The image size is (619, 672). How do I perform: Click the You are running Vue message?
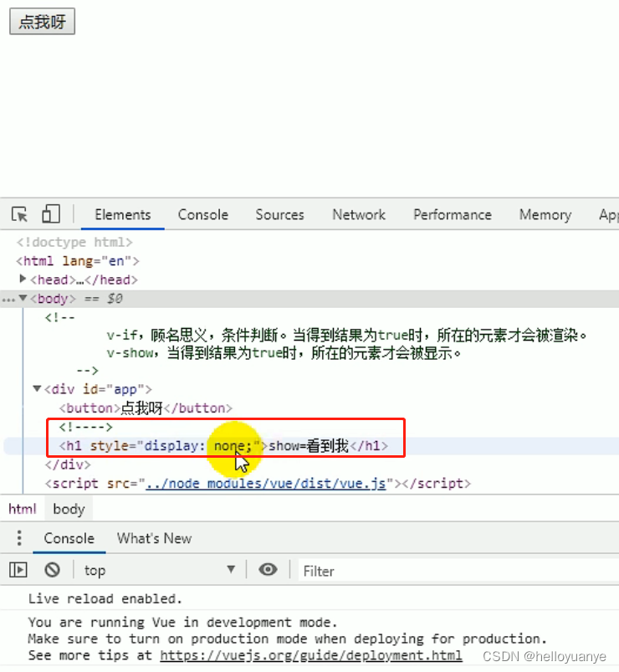point(183,622)
